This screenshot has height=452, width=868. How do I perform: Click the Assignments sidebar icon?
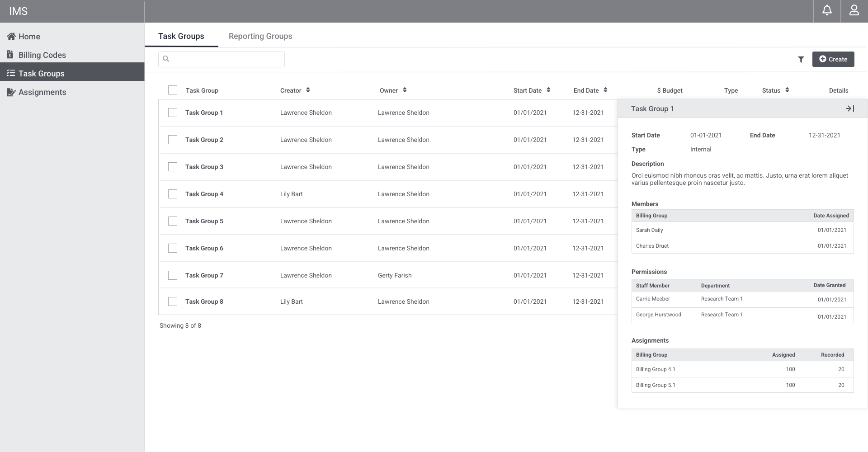point(11,92)
